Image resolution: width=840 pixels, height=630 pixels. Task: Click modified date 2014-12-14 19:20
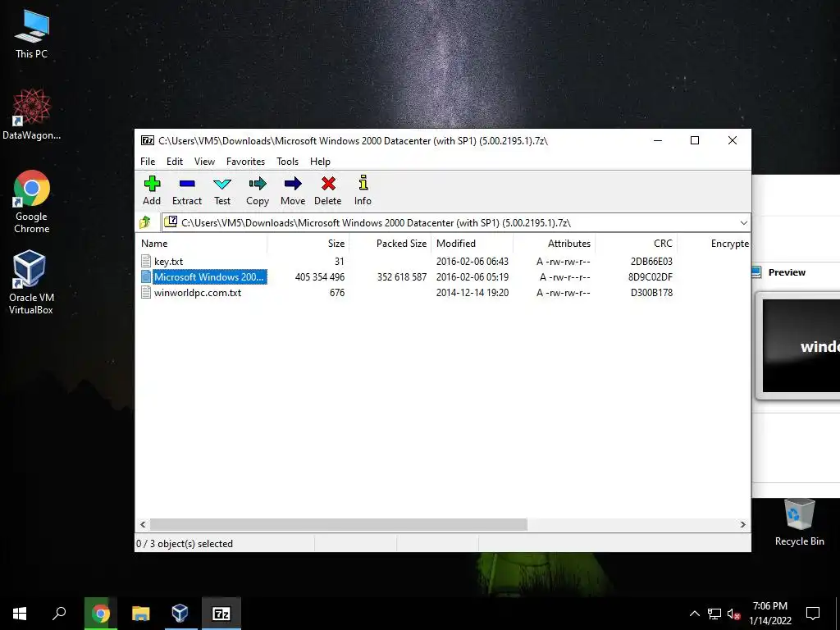(472, 293)
